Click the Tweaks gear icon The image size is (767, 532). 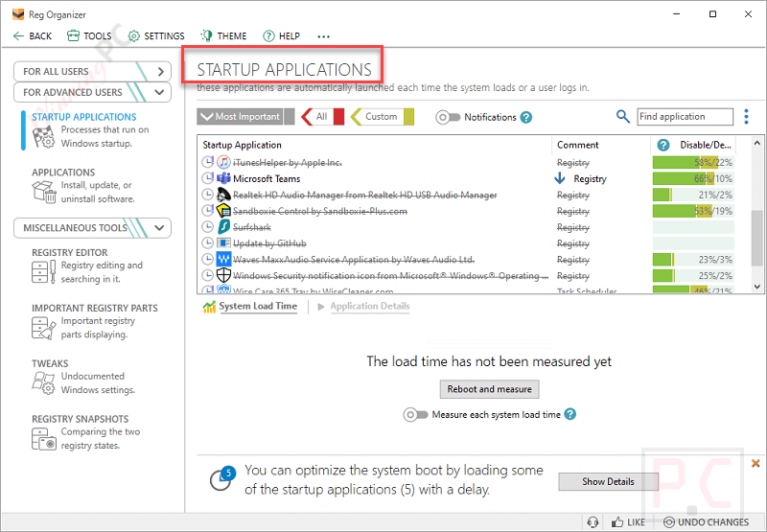click(44, 383)
